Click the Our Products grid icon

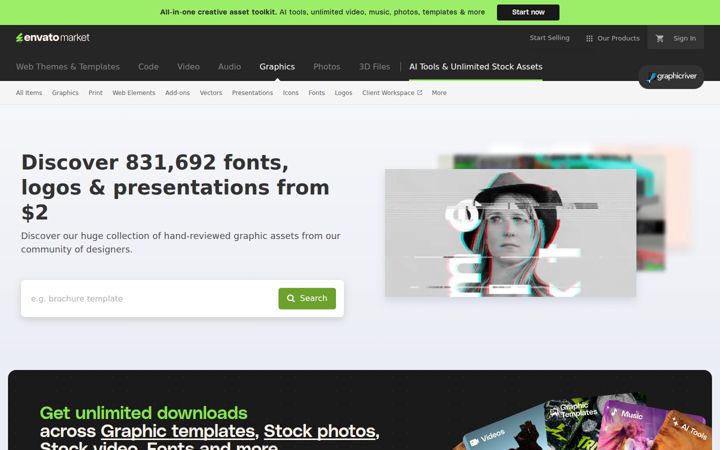[589, 39]
